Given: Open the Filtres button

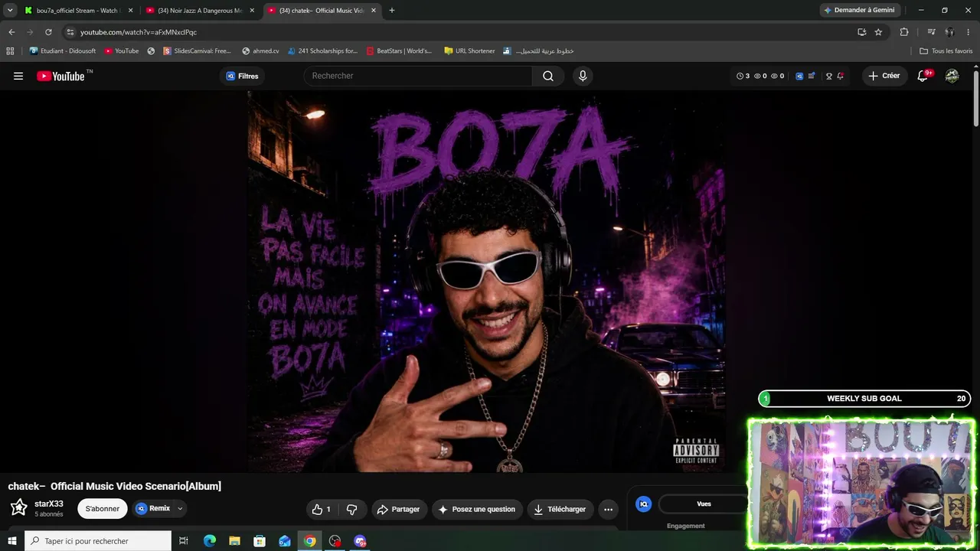Looking at the screenshot, I should point(242,76).
